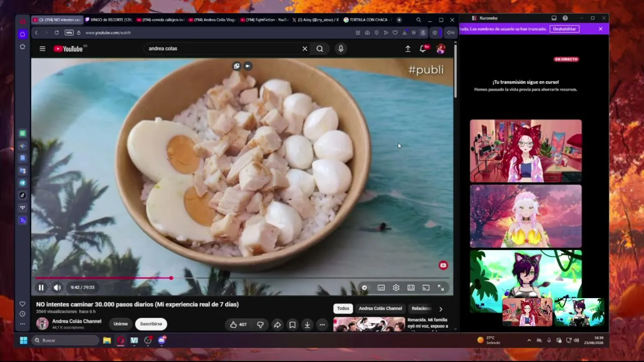Select the Andrea Colás Channel filter chip
644x362 pixels.
pos(380,309)
